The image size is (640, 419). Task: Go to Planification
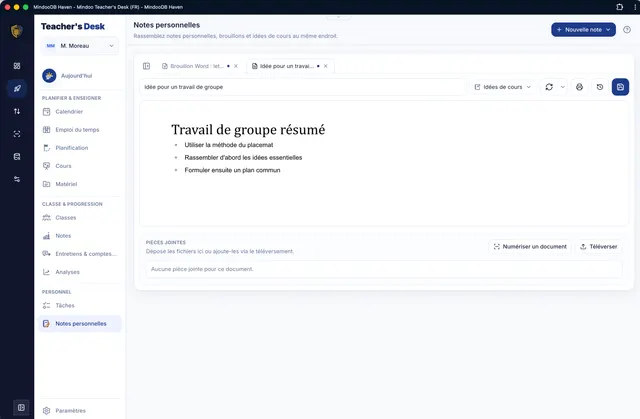(80, 148)
